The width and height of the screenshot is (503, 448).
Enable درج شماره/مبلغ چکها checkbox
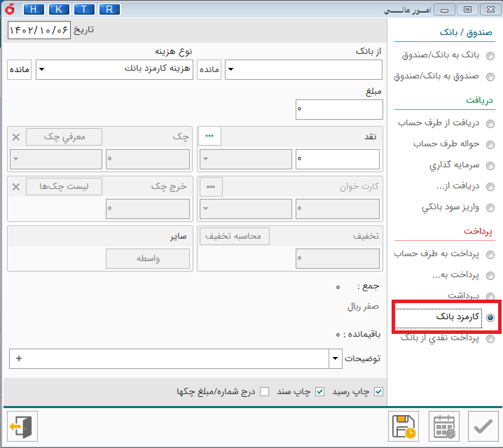coord(264,391)
